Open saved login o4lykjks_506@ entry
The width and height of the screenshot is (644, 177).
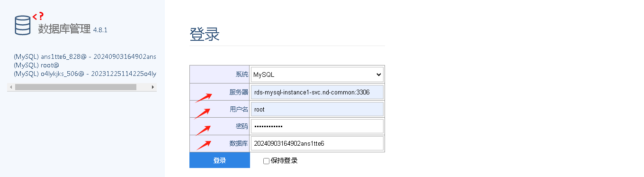pos(85,74)
